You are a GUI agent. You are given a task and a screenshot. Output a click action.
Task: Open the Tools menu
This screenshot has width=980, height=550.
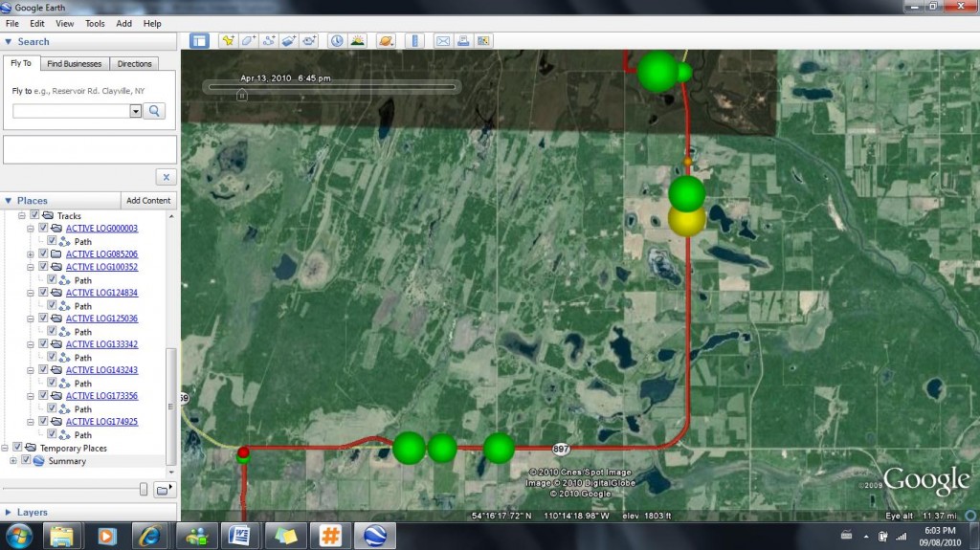(x=95, y=24)
